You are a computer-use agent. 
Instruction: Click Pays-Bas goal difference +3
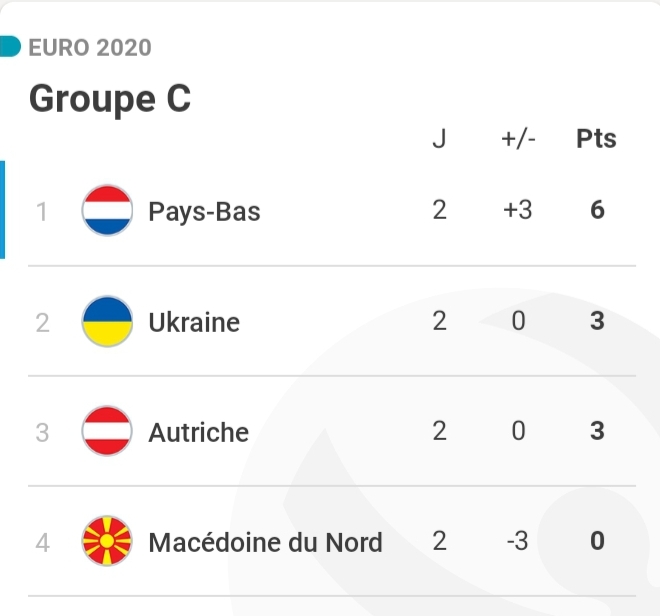click(x=518, y=211)
